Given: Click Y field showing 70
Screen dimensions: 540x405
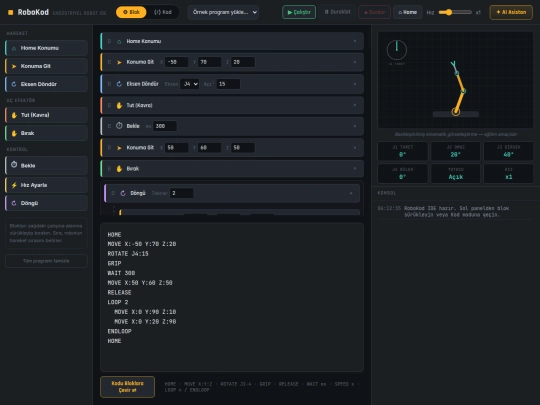Looking at the screenshot, I should (209, 62).
